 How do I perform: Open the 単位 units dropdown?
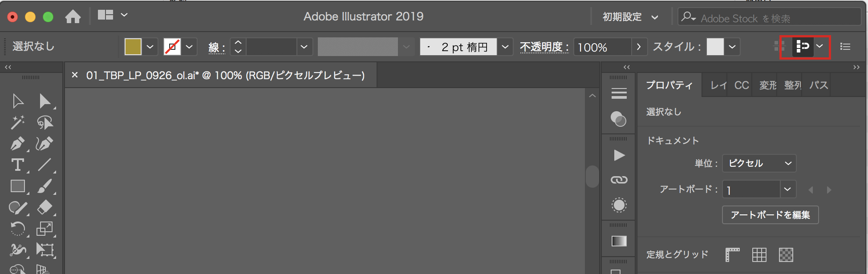pos(759,163)
